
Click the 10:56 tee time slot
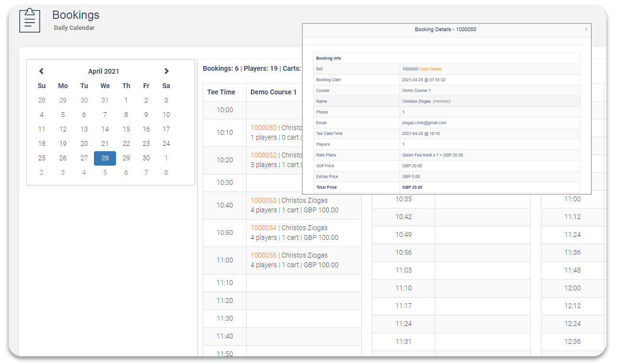(x=404, y=252)
